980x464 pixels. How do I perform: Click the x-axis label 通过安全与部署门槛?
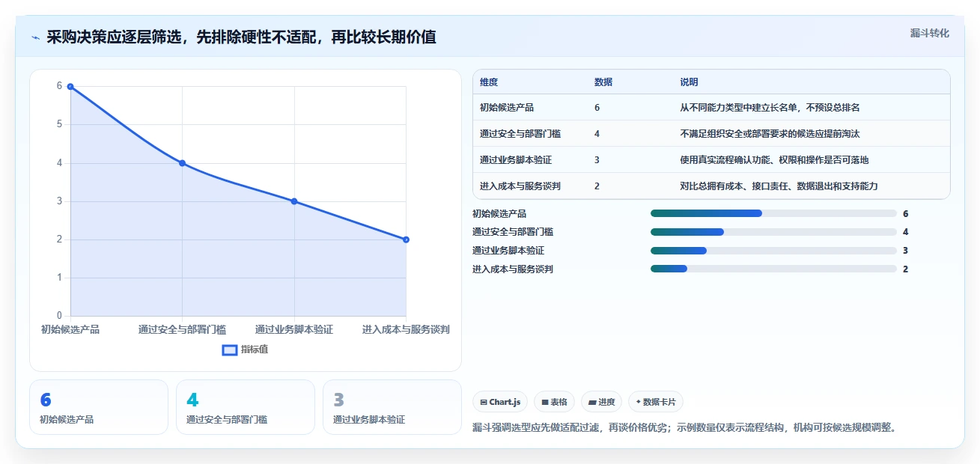[182, 329]
